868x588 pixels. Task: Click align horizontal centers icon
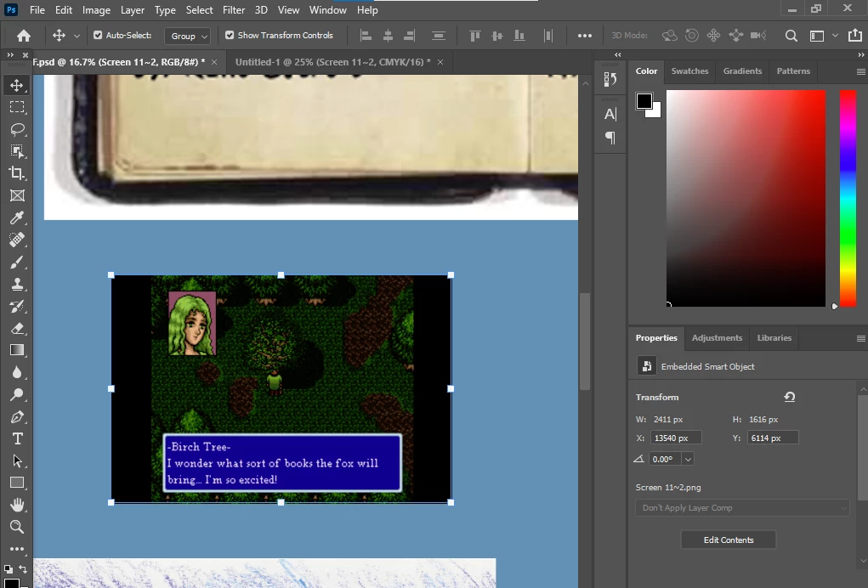388,36
